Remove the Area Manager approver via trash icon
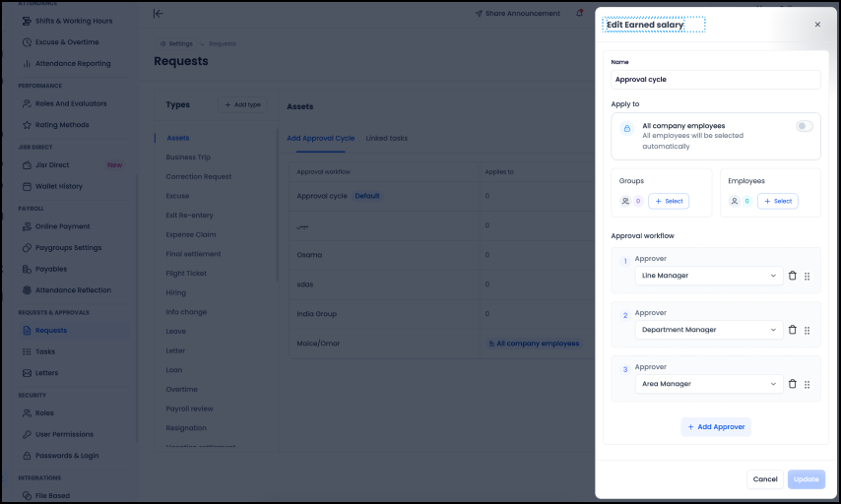The image size is (841, 504). click(x=793, y=384)
